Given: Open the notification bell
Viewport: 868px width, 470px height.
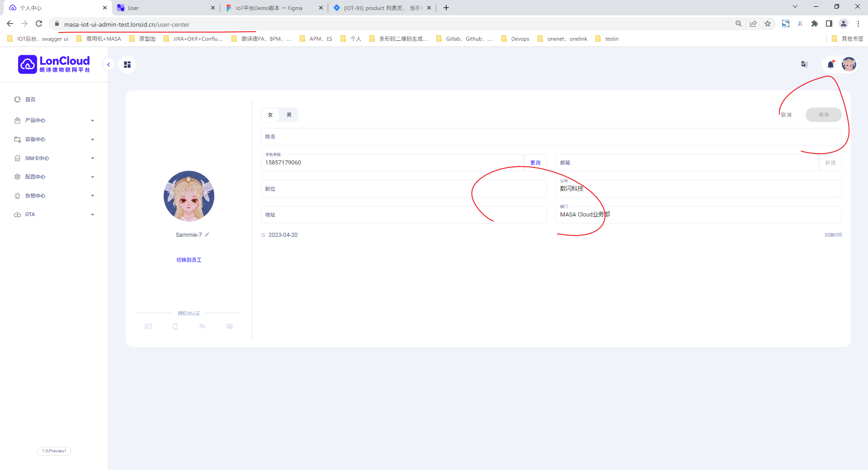Looking at the screenshot, I should [x=830, y=64].
